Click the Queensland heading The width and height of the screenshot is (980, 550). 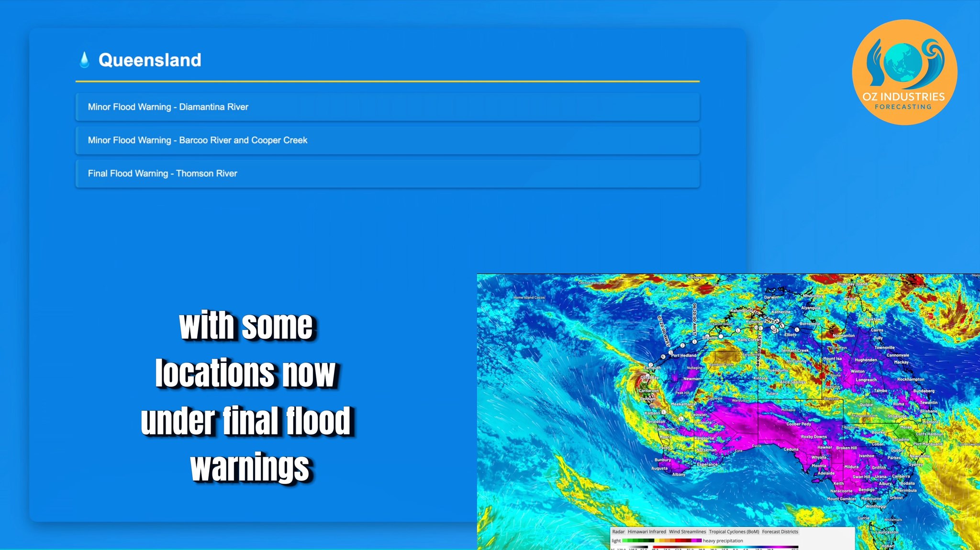coord(150,60)
